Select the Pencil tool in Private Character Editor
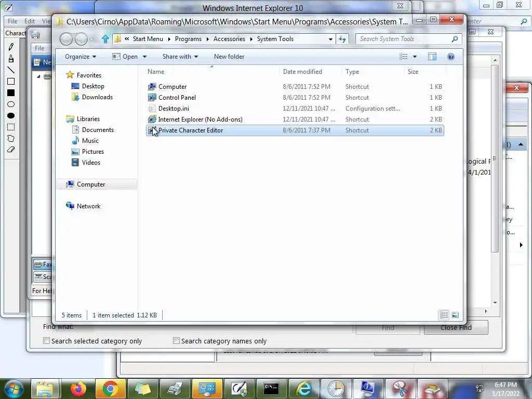532x399 pixels. pyautogui.click(x=11, y=47)
